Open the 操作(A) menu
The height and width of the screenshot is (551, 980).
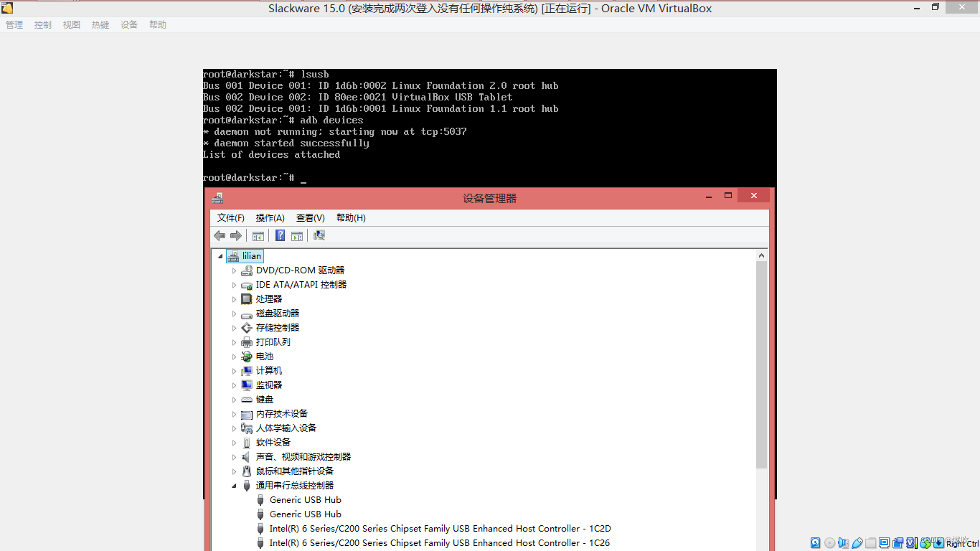270,217
